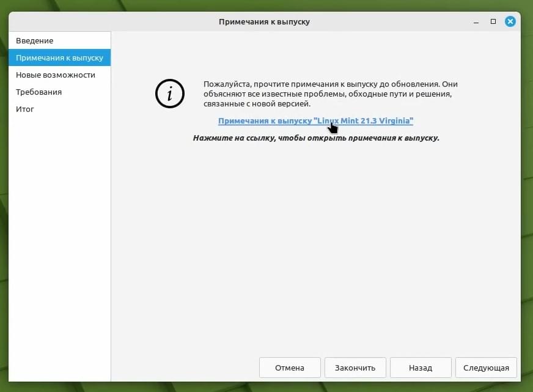Screen dimensions: 533x392
Task: Click the window title Примечания к выпуску
Action: point(264,21)
